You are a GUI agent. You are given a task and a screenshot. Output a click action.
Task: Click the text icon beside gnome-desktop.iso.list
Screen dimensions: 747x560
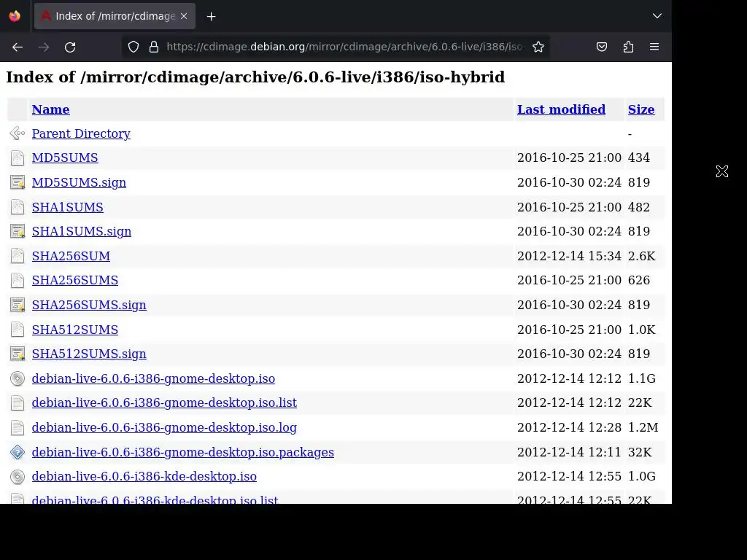[18, 402]
